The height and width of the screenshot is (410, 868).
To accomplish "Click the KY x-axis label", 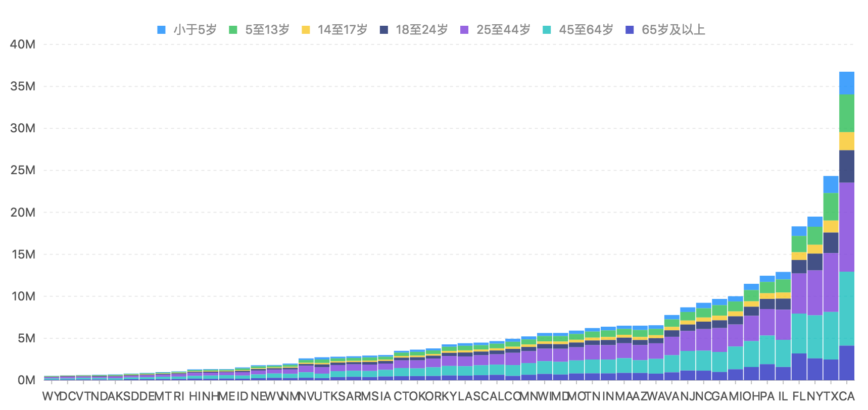I will [449, 396].
